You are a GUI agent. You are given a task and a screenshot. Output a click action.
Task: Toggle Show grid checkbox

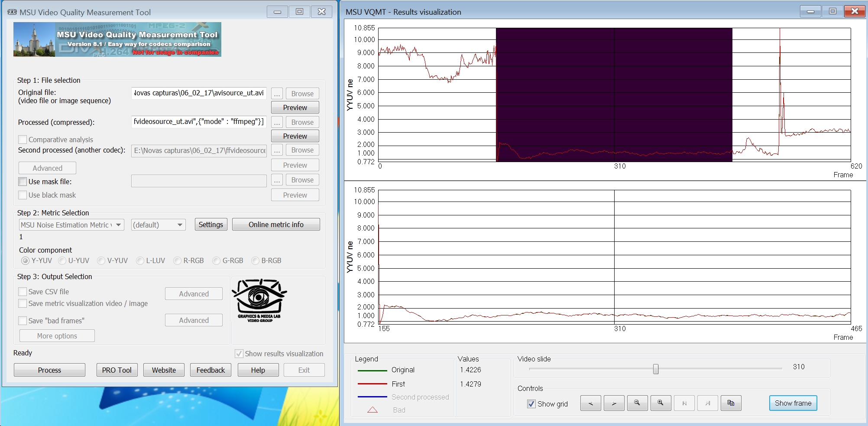click(x=531, y=404)
